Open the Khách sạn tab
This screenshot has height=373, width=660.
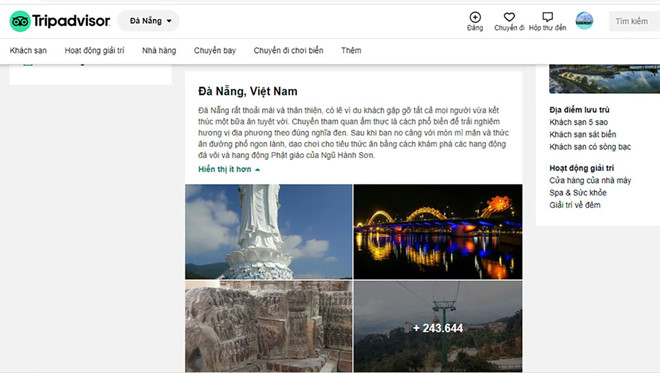[28, 51]
